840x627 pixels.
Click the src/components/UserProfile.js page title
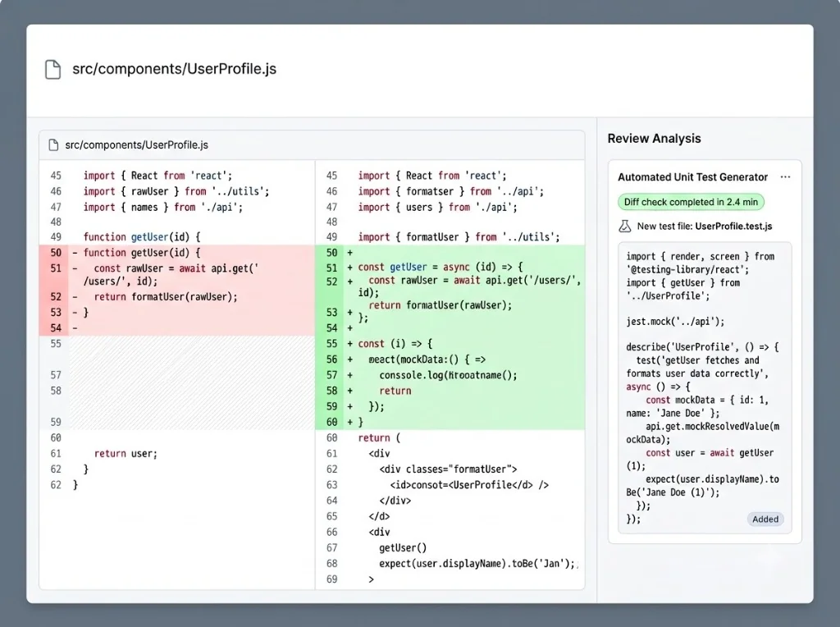click(174, 69)
